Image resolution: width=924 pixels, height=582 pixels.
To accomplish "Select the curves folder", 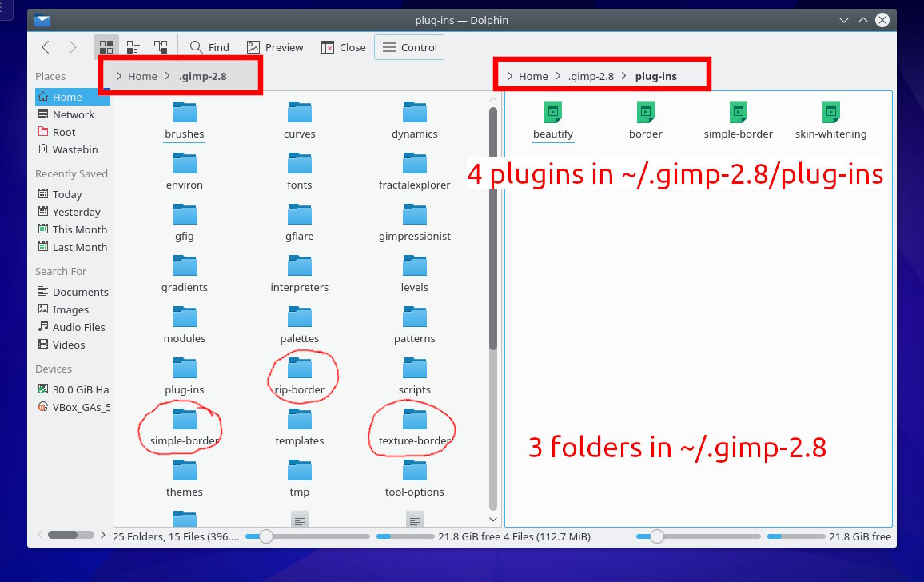I will click(300, 120).
